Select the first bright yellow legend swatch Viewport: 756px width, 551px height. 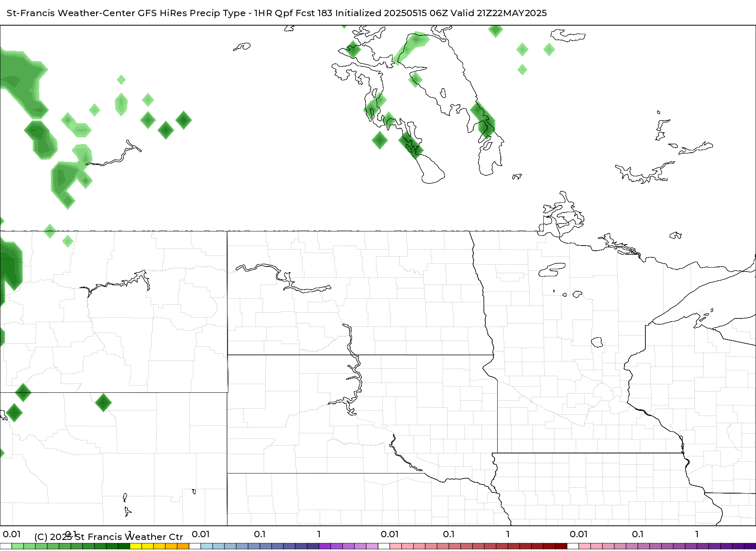(136, 546)
